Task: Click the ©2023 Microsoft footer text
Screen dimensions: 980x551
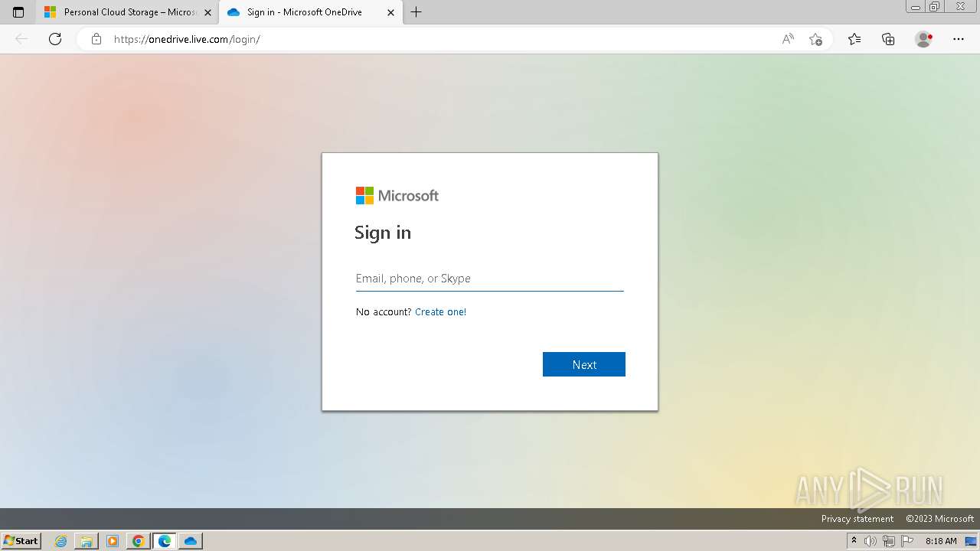Action: click(x=939, y=519)
